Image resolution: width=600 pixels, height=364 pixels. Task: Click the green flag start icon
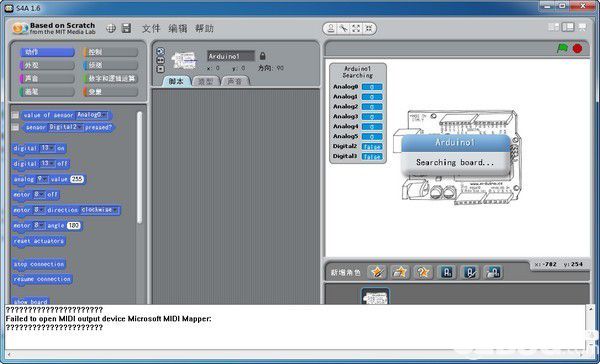pyautogui.click(x=562, y=49)
